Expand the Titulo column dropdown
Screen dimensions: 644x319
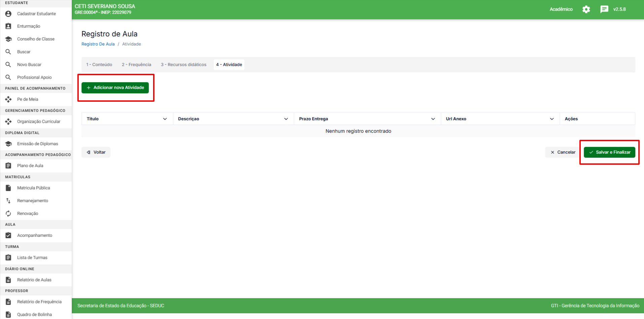click(x=165, y=119)
